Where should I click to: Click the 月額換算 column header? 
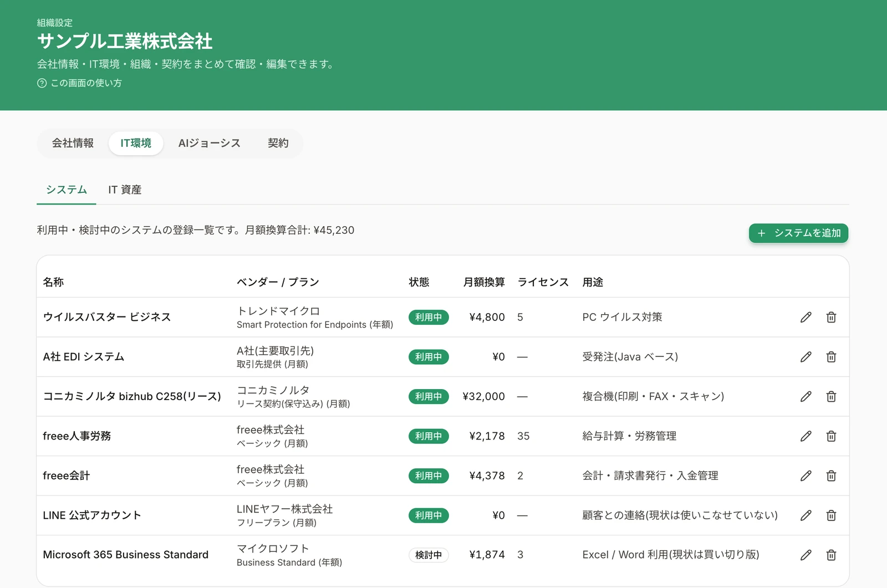pos(484,282)
